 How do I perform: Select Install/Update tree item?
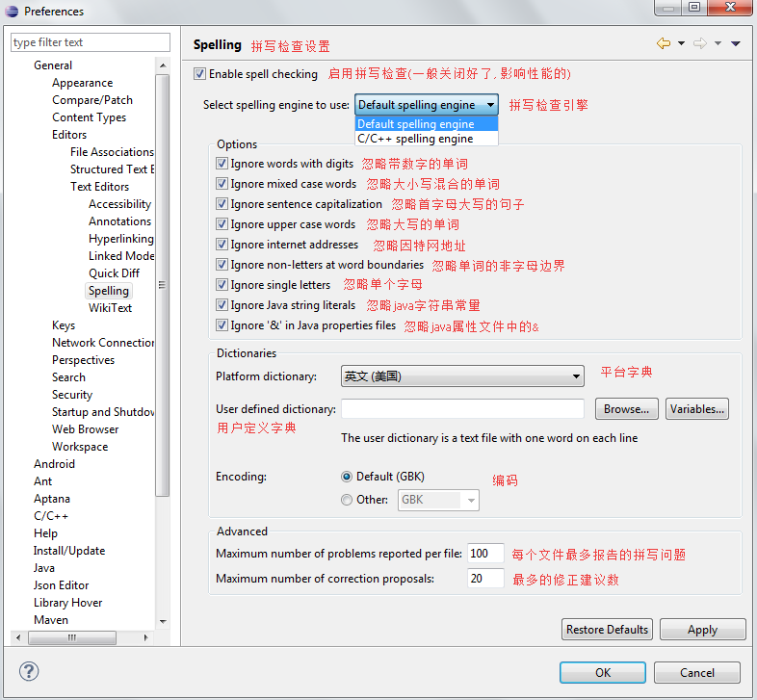pos(69,551)
